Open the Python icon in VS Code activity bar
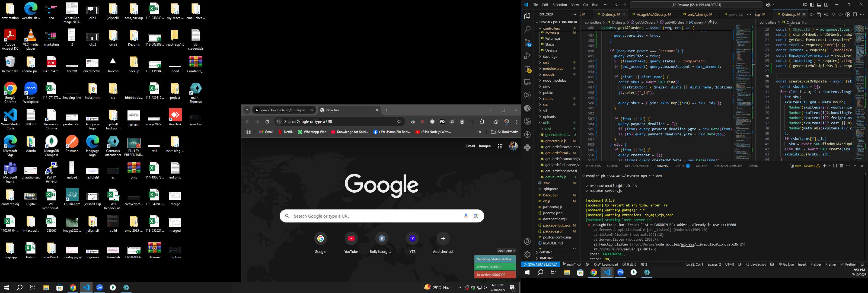 point(527,148)
